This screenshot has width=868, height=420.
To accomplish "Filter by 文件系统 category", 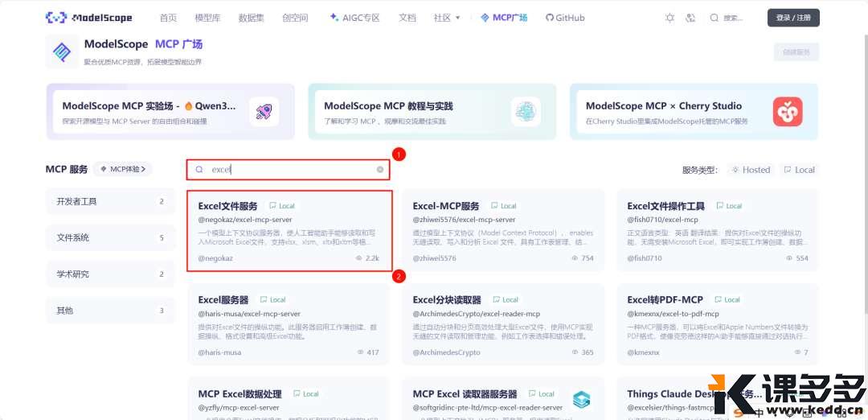I will pos(111,237).
